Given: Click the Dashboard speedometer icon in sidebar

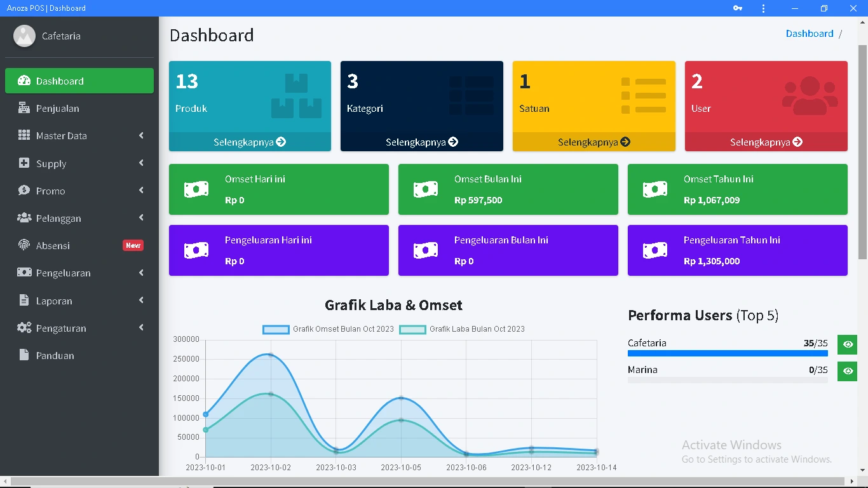Looking at the screenshot, I should tap(24, 81).
